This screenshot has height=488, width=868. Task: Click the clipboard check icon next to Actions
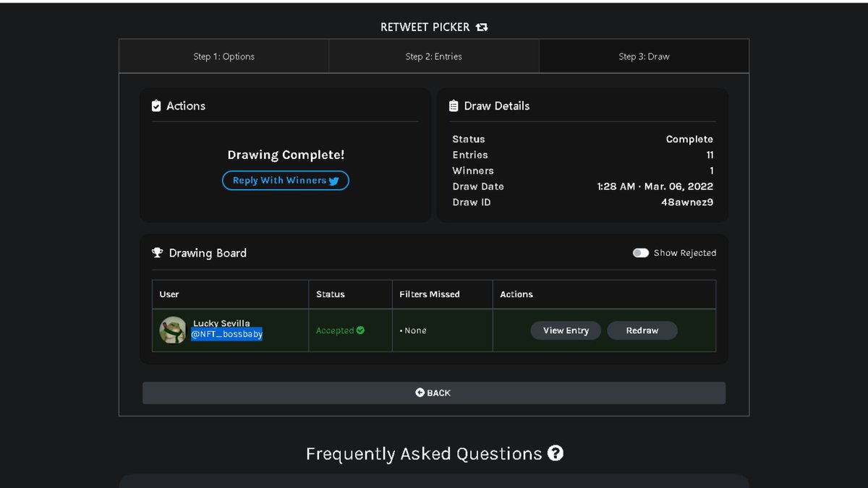tap(156, 106)
